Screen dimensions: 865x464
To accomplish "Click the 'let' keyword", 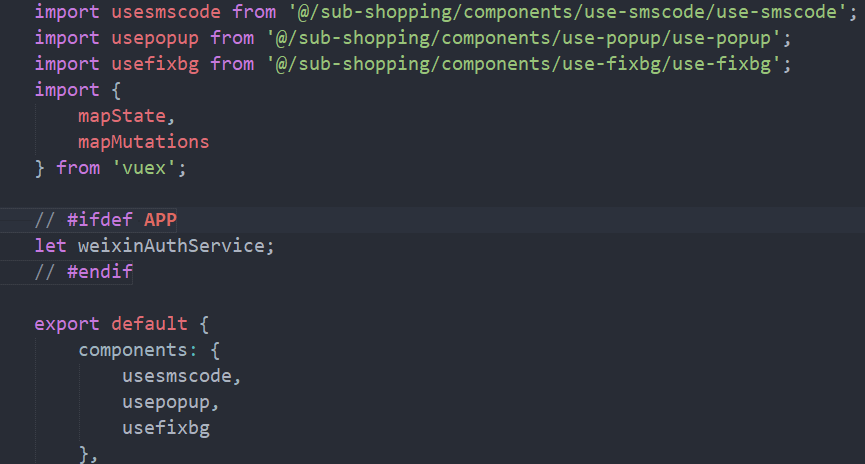I will [x=50, y=246].
